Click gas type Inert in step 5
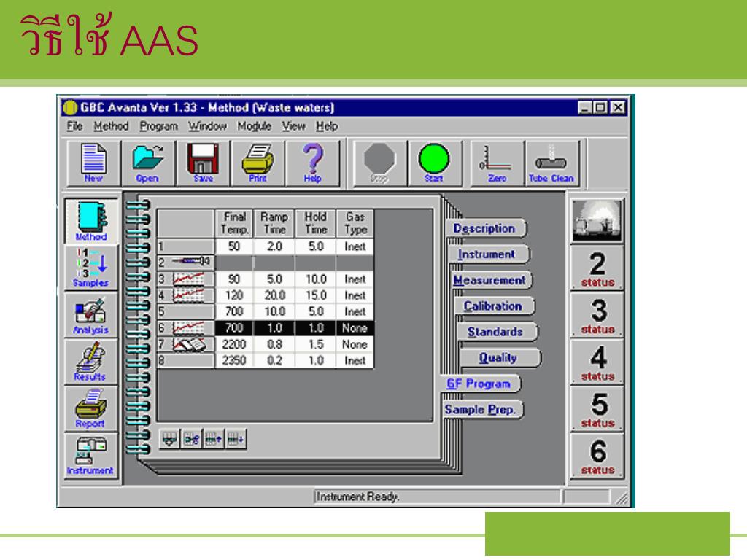Image resolution: width=747 pixels, height=560 pixels. 355,311
